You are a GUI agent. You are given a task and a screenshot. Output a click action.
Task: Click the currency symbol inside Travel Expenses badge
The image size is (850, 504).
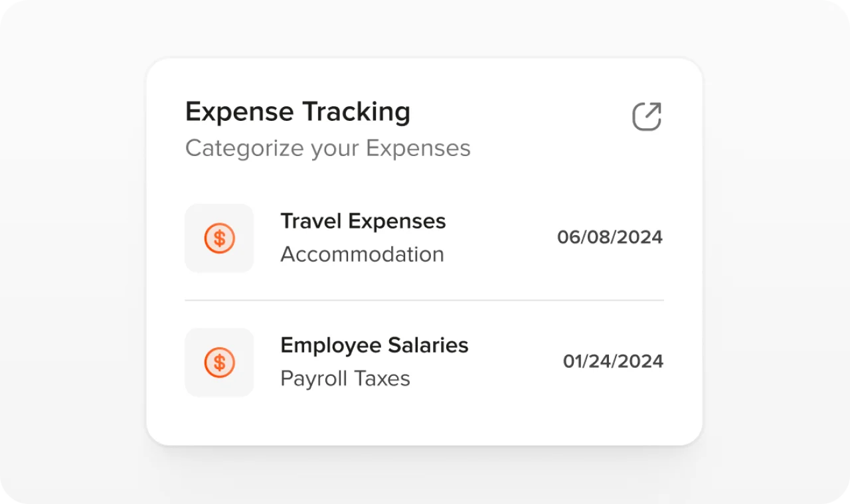tap(219, 238)
